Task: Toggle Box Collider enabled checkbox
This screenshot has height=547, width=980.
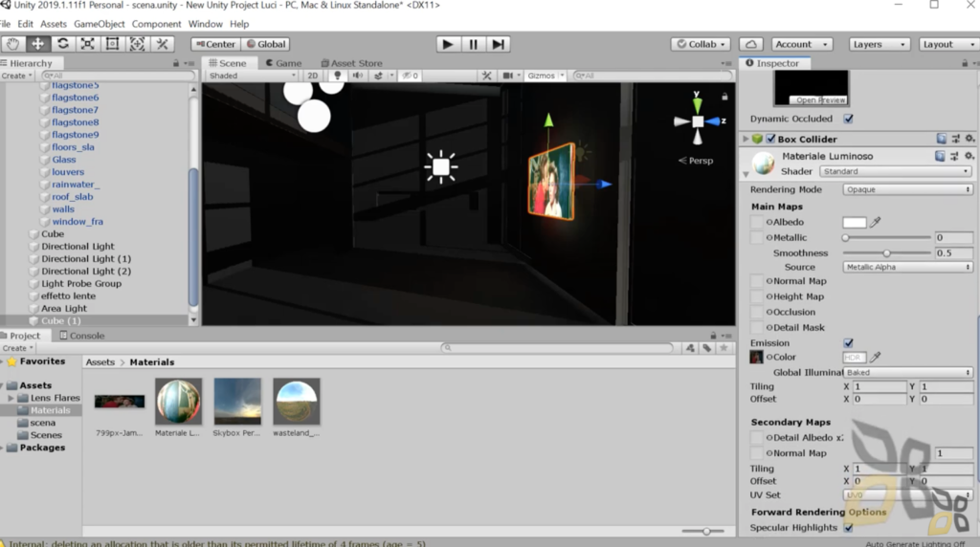Action: [x=770, y=139]
